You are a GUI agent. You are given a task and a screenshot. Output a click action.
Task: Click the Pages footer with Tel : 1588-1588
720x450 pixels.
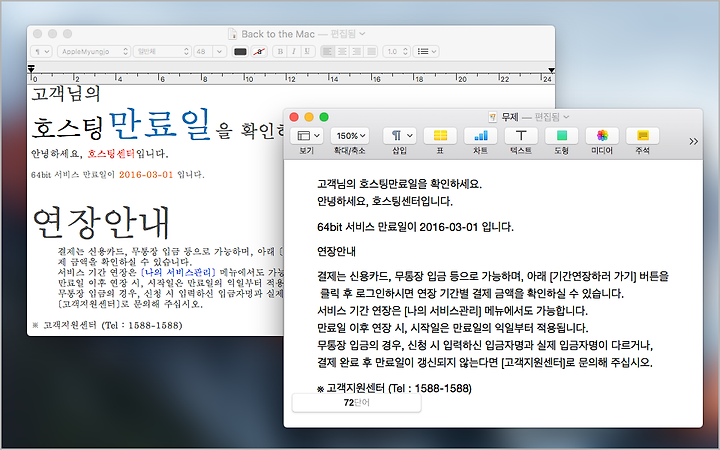coord(394,388)
